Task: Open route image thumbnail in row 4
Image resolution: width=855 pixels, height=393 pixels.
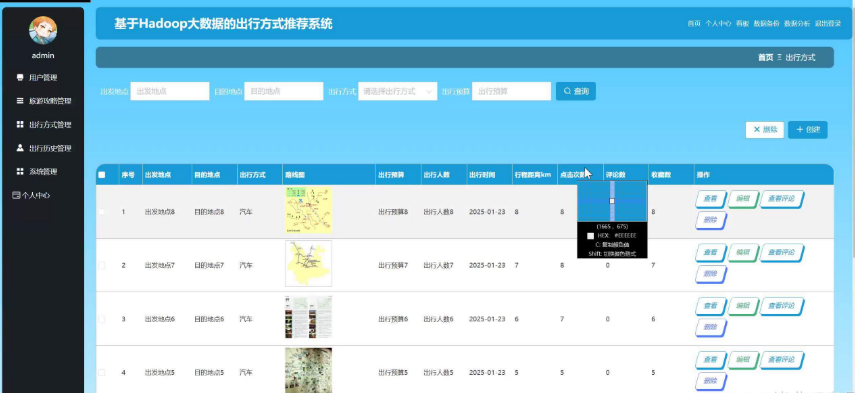Action: pyautogui.click(x=309, y=371)
